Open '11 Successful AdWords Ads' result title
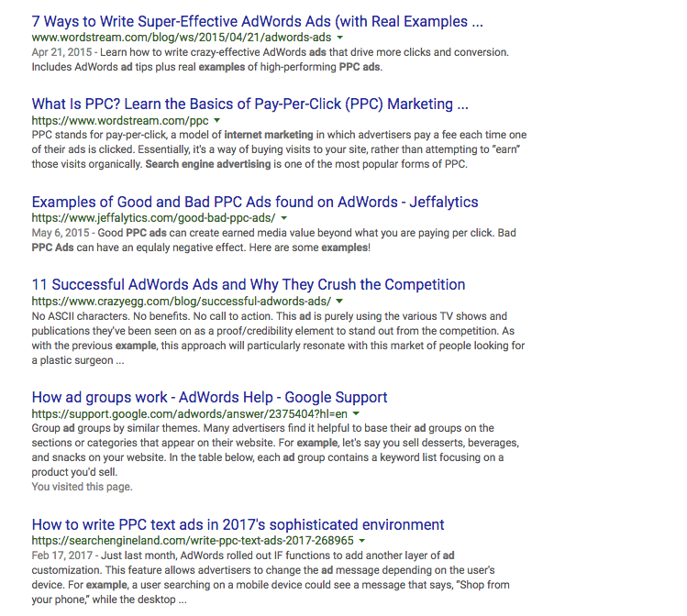Screen dimensions: 687x616 tap(249, 284)
